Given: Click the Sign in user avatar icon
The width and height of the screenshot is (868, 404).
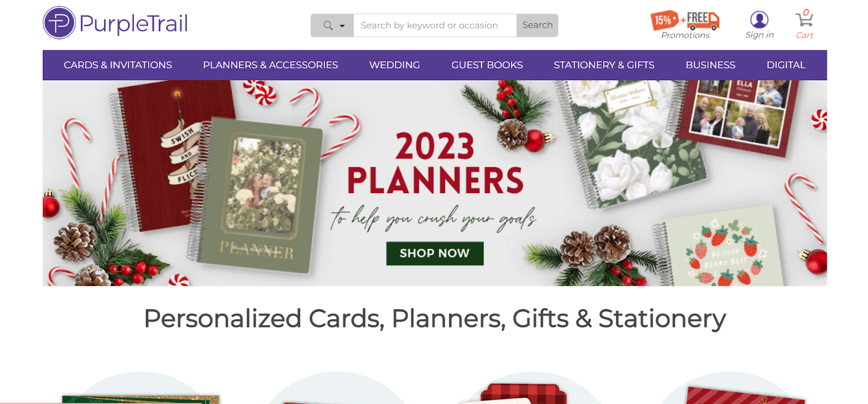Looking at the screenshot, I should coord(759,20).
